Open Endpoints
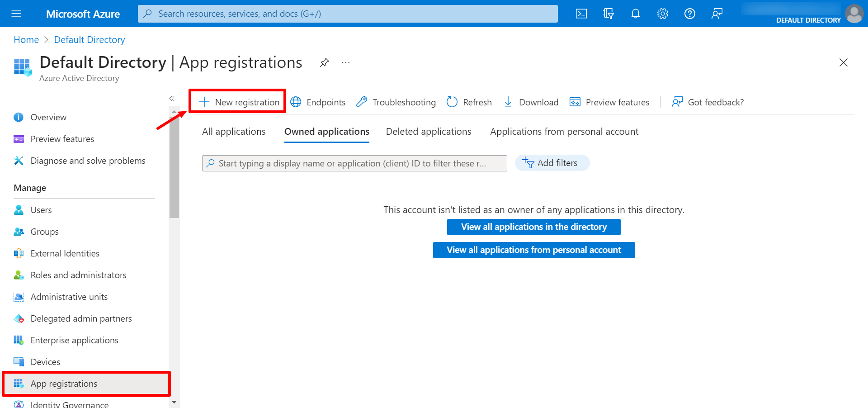The width and height of the screenshot is (868, 408). coord(318,102)
